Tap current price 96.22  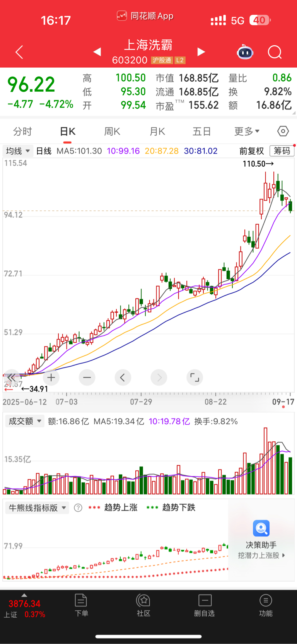click(x=31, y=85)
